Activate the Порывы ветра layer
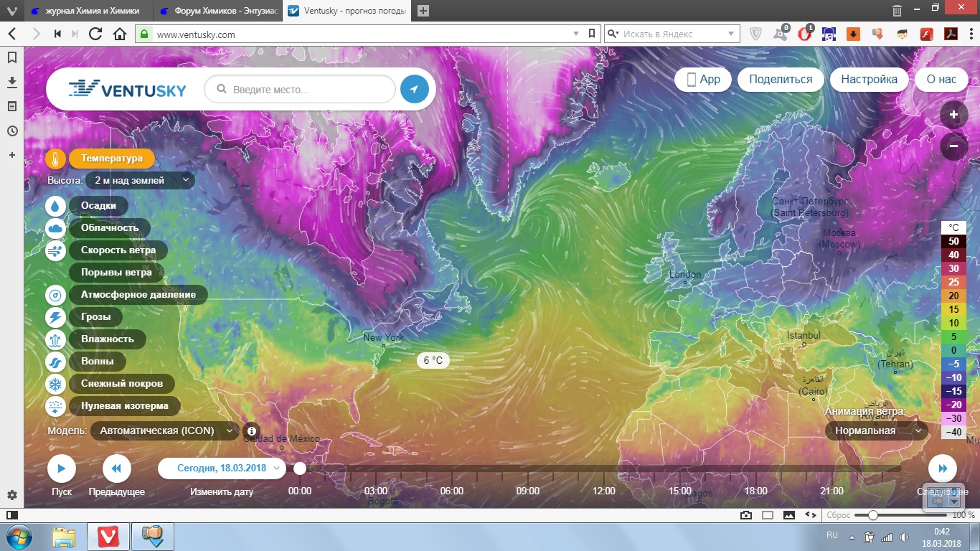Screen dimensions: 980x551 [116, 273]
